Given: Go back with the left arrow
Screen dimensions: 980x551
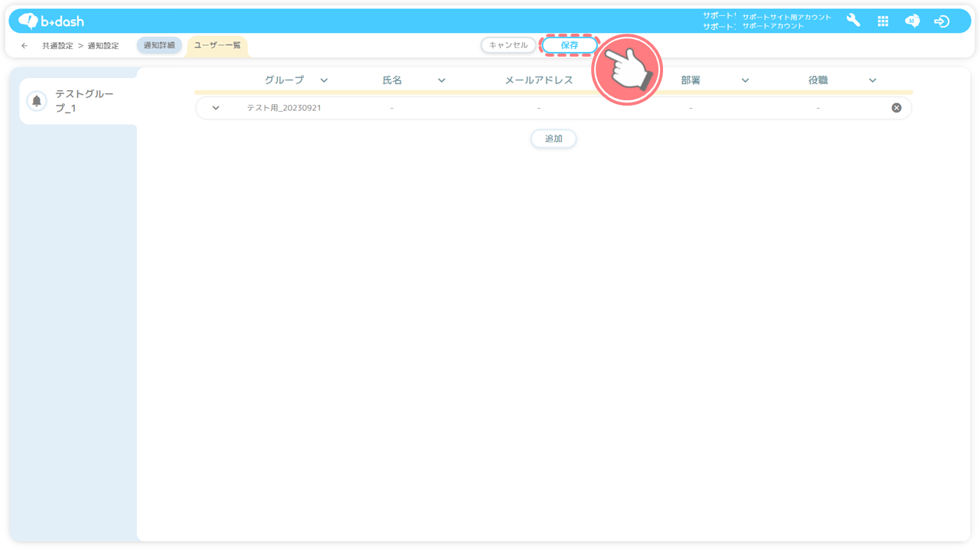Looking at the screenshot, I should point(24,46).
